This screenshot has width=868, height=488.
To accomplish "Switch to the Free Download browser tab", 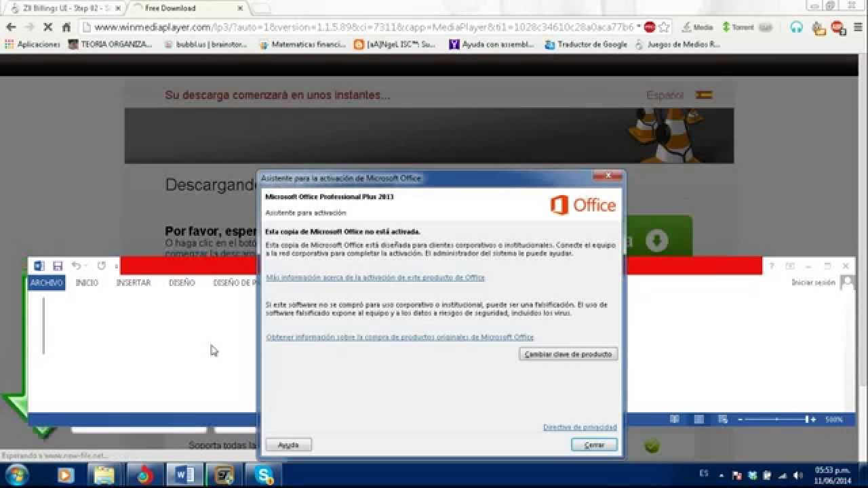I will click(188, 8).
